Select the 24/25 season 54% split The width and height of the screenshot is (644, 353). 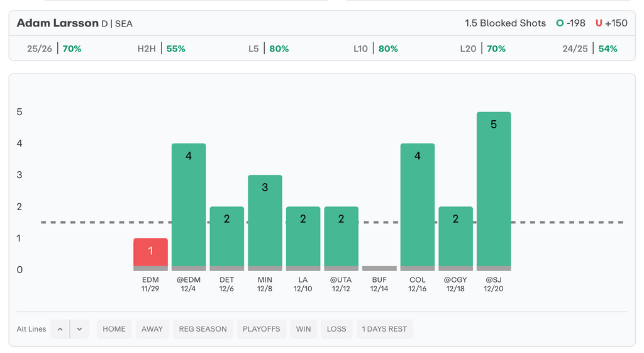coord(590,48)
